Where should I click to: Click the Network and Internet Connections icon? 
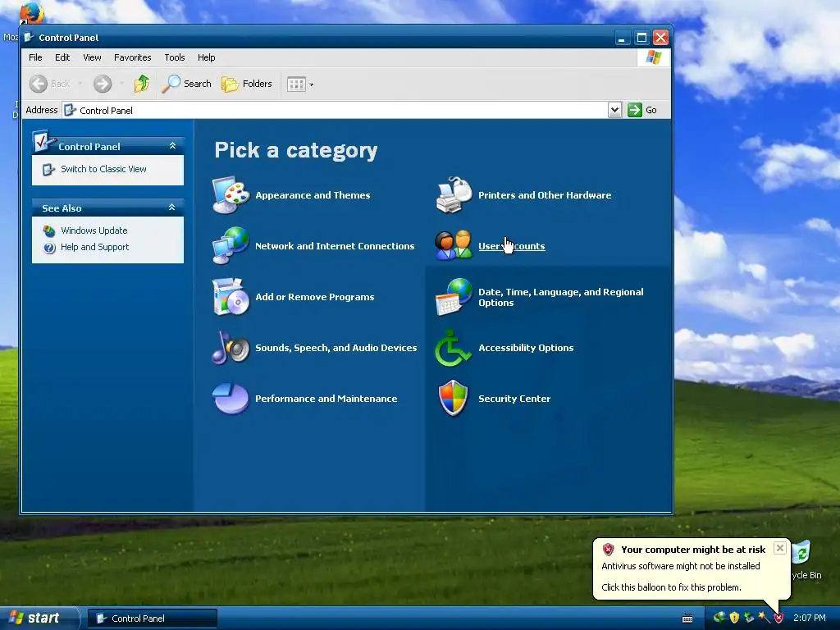click(231, 245)
